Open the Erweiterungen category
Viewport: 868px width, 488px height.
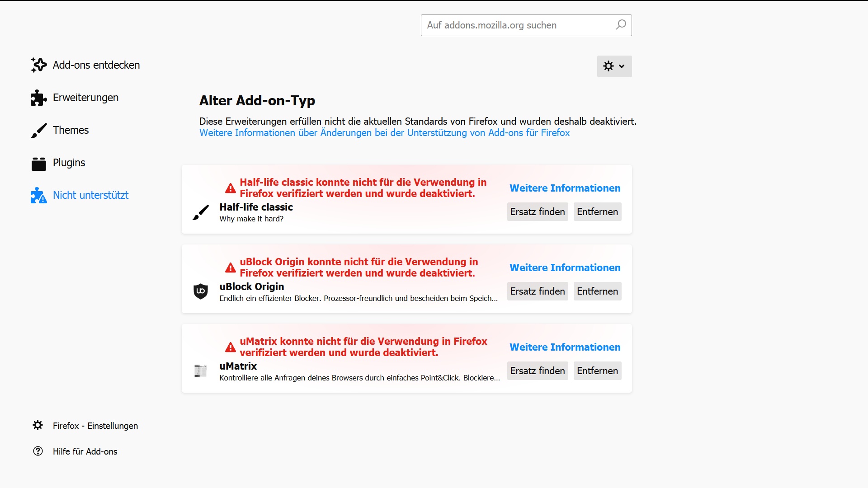tap(85, 98)
